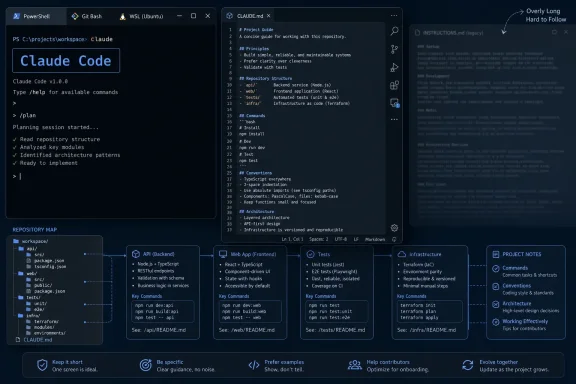Expand the api/ folder in repository map
This screenshot has width=576, height=384.
pyautogui.click(x=28, y=248)
